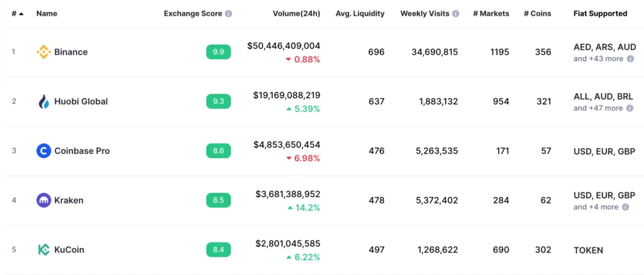Click the KuCoin green logo icon
This screenshot has height=275, width=644.
tap(43, 250)
